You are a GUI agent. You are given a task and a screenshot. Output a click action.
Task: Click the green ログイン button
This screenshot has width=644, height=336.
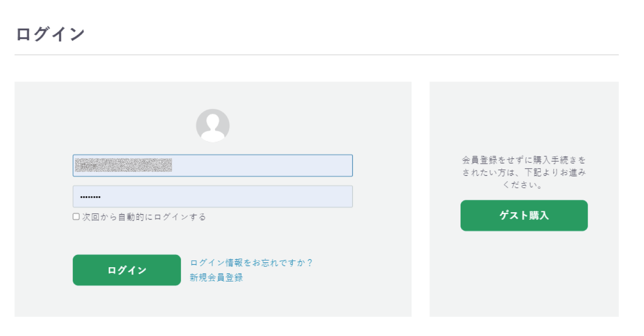(127, 270)
